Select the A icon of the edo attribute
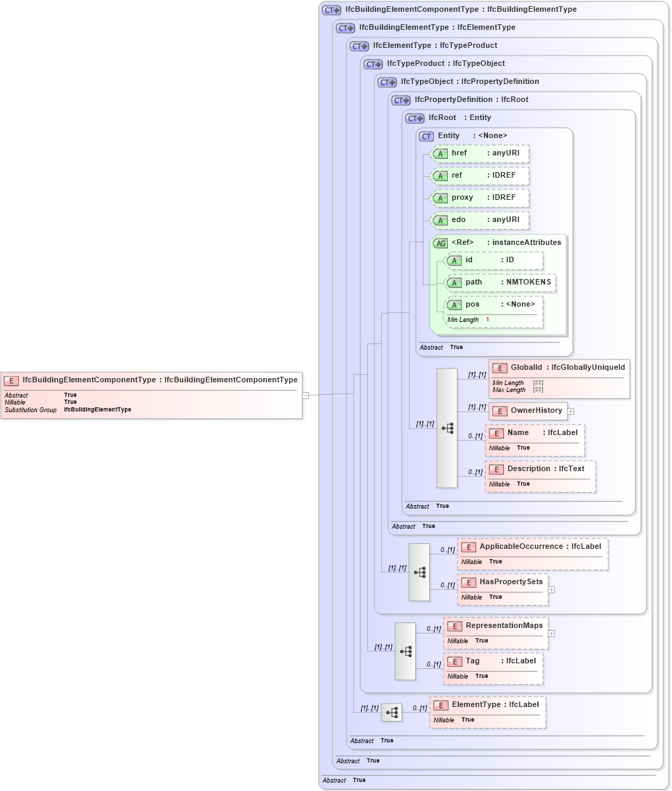The height and width of the screenshot is (791, 672). click(440, 220)
